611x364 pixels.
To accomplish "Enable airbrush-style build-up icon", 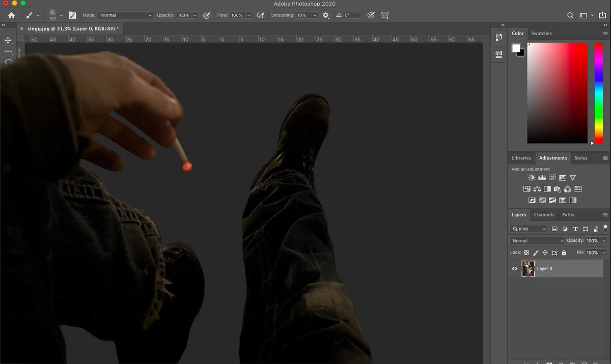I will tap(261, 15).
